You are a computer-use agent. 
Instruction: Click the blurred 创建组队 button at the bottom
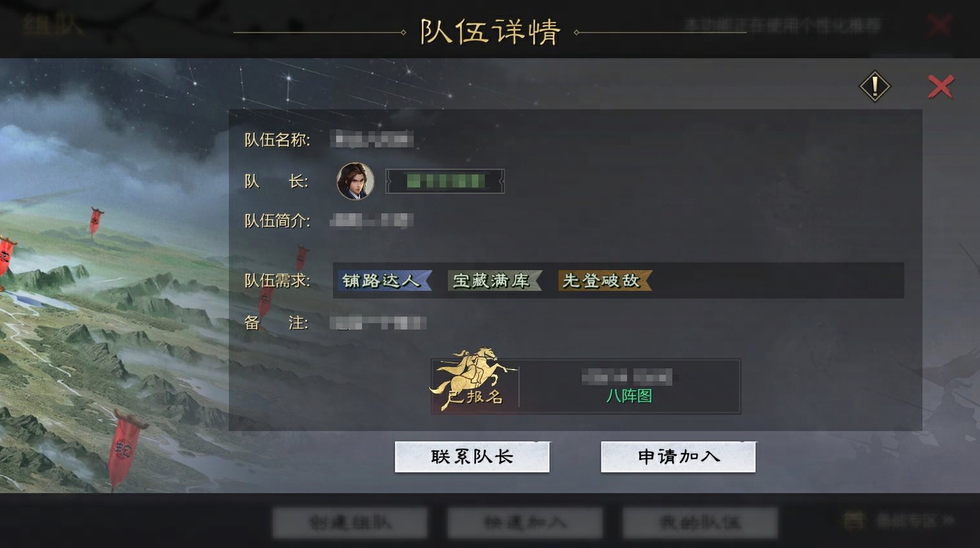click(x=350, y=522)
